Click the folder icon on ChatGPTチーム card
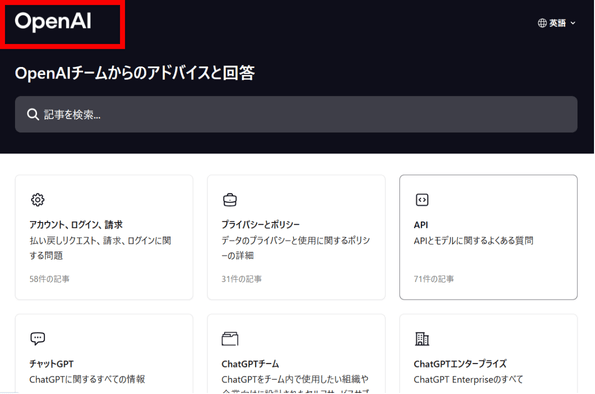 tap(230, 339)
